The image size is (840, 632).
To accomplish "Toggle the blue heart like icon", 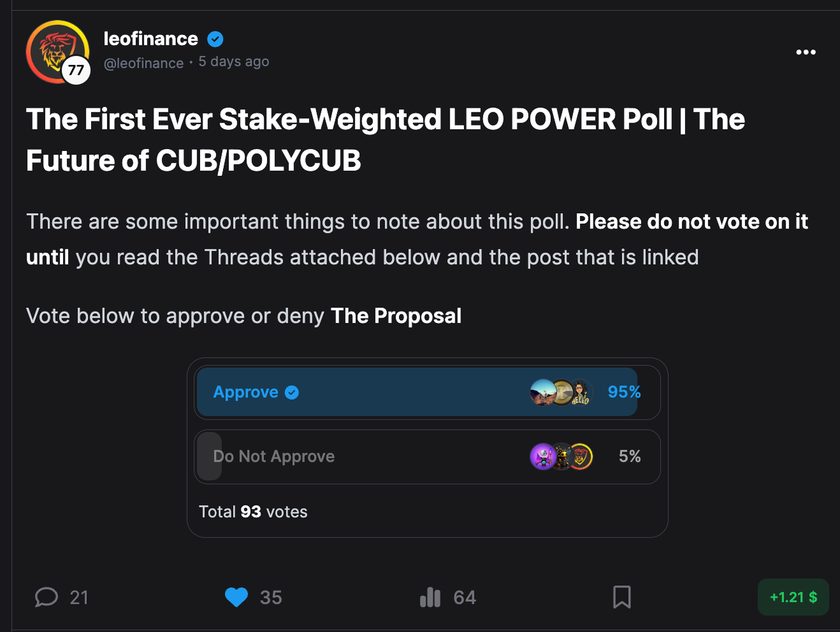I will click(x=236, y=597).
